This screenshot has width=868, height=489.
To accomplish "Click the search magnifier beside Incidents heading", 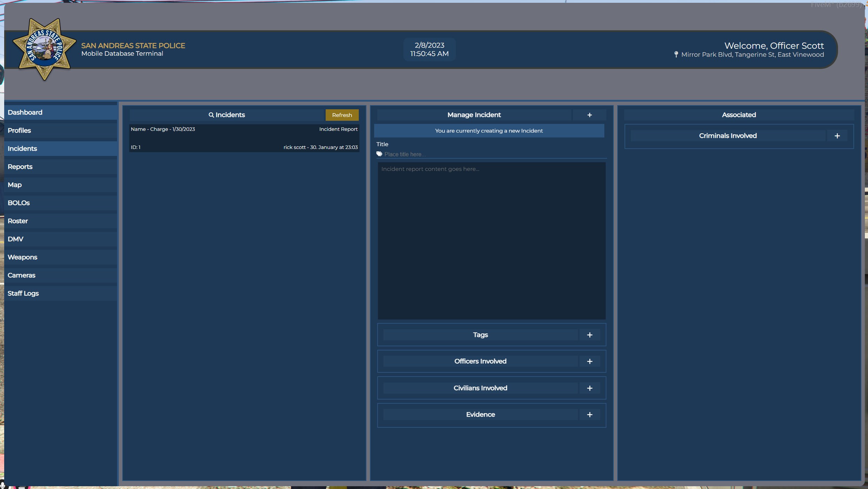I will (211, 115).
